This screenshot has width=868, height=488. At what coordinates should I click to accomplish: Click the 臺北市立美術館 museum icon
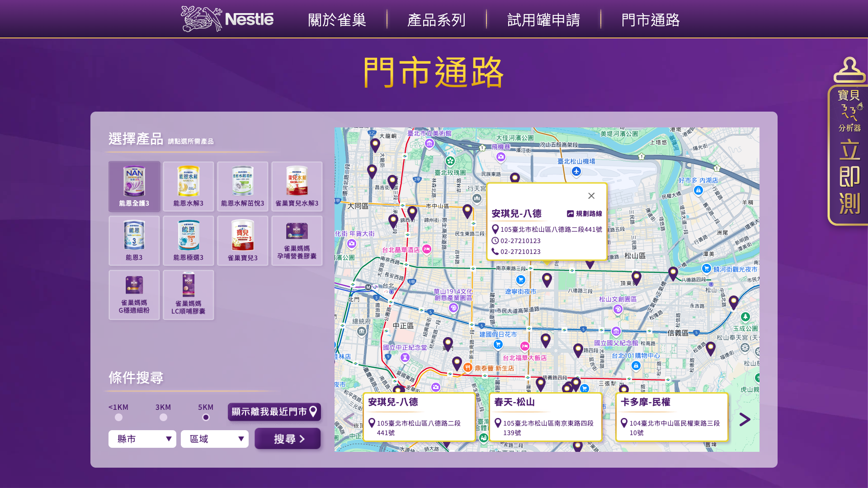429,144
